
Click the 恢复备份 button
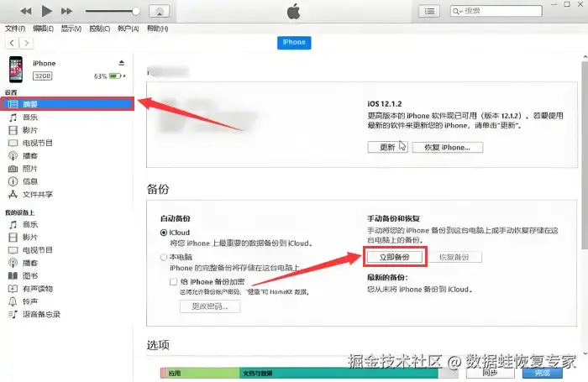tap(454, 257)
